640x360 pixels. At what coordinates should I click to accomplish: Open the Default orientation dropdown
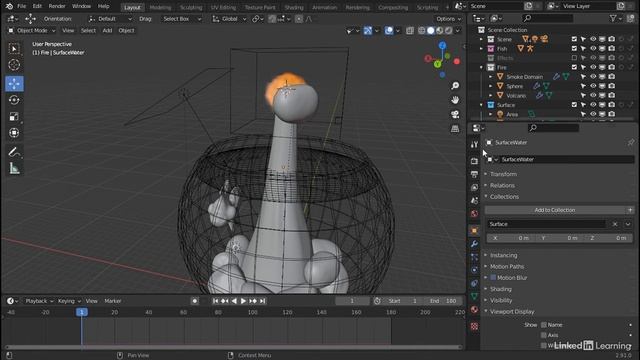(110, 19)
